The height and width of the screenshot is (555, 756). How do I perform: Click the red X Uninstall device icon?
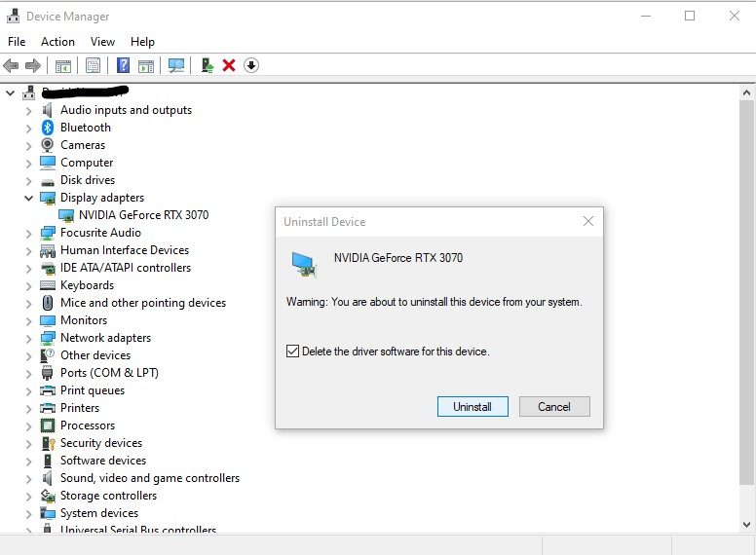229,65
